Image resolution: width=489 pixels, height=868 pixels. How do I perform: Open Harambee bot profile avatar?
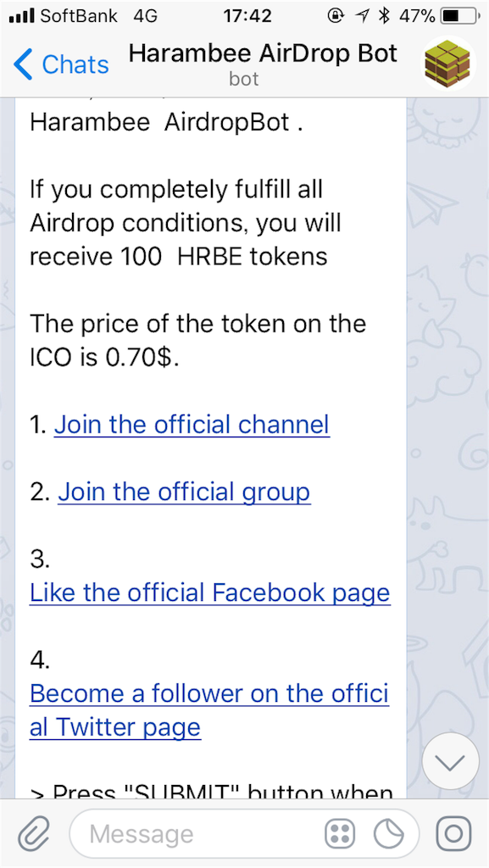tap(447, 63)
